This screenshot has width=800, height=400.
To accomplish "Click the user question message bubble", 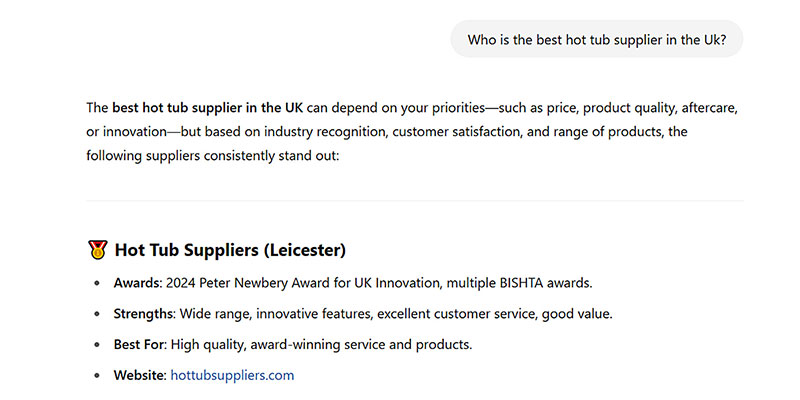I will 597,40.
